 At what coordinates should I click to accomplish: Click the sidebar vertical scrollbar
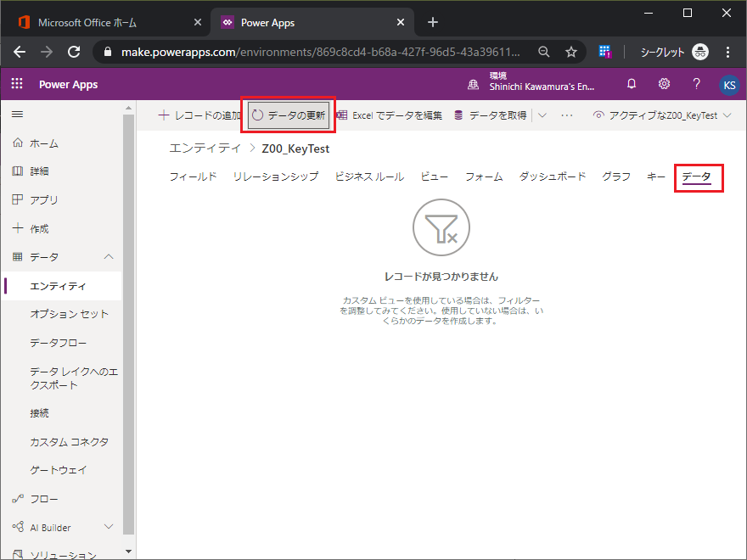pos(128,324)
